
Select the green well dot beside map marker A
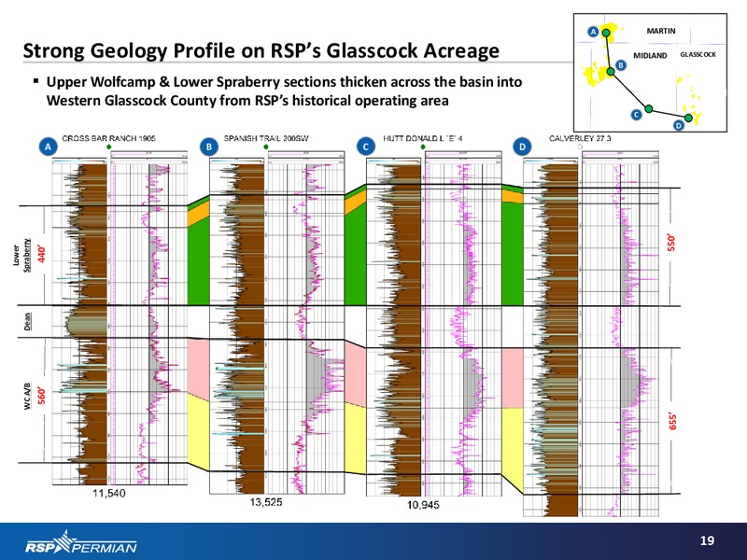605,33
